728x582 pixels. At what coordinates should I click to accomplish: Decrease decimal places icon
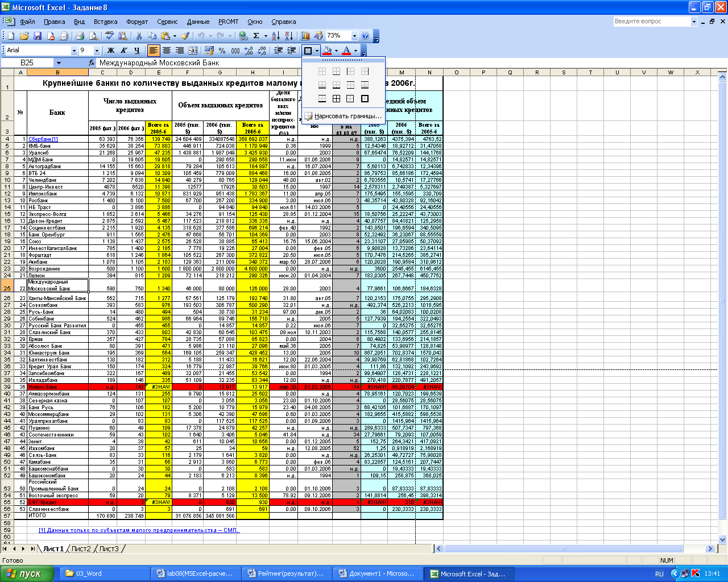(262, 51)
